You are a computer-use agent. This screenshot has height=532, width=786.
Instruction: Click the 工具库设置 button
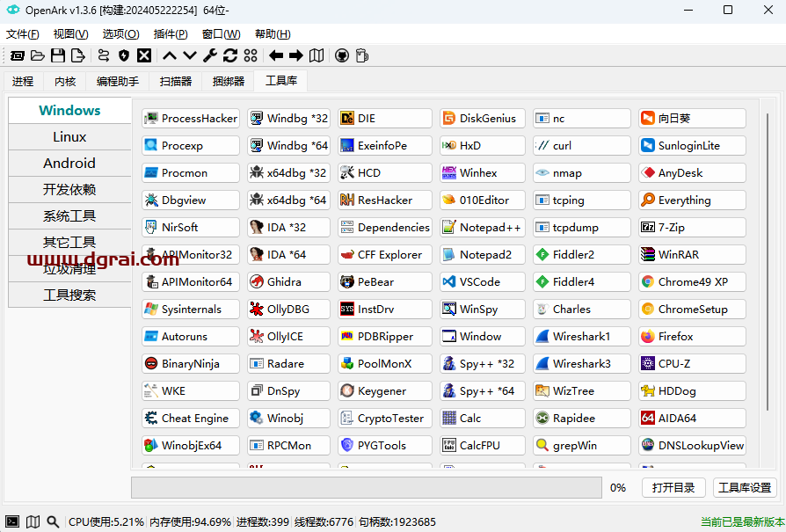745,488
